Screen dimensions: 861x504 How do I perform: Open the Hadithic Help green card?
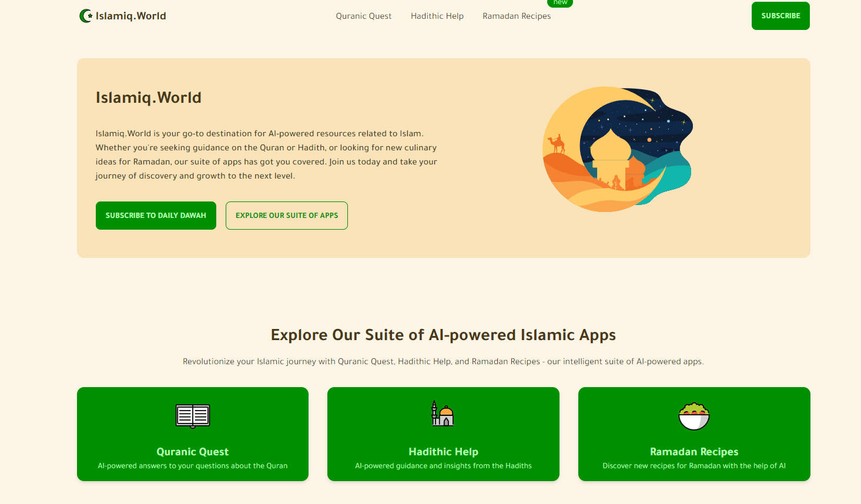click(443, 434)
